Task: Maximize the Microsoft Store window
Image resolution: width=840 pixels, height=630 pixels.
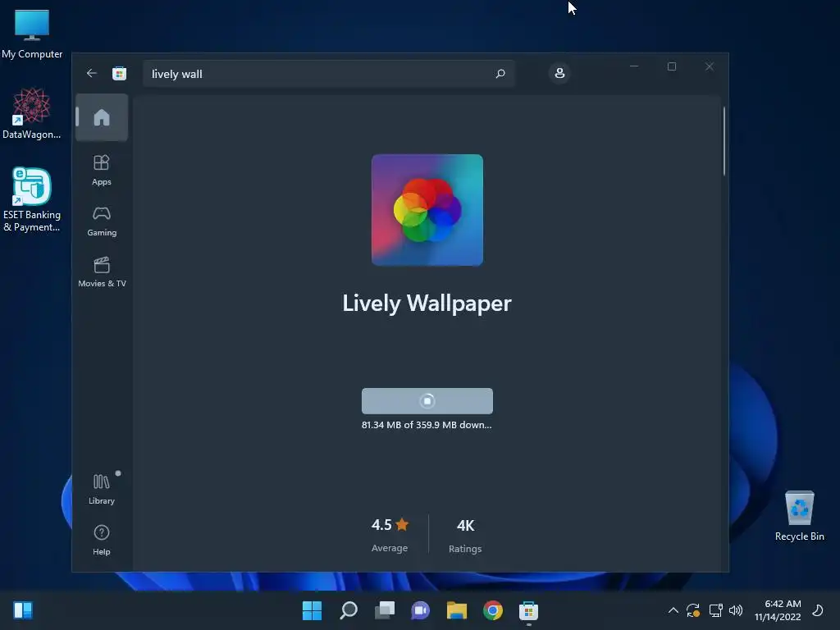Action: pyautogui.click(x=672, y=66)
